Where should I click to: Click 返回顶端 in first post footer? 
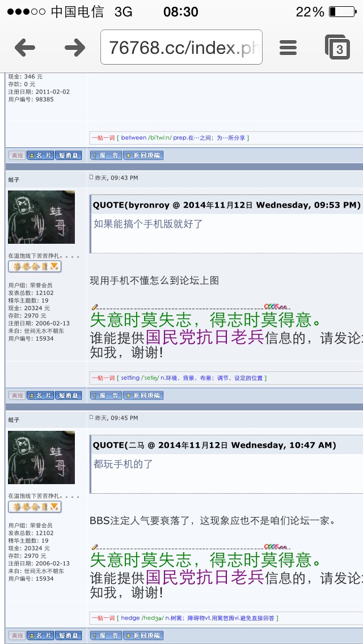tap(143, 156)
